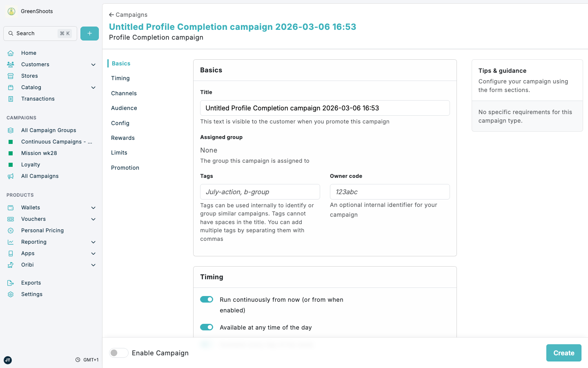Expand the Catalog menu

pos(93,87)
